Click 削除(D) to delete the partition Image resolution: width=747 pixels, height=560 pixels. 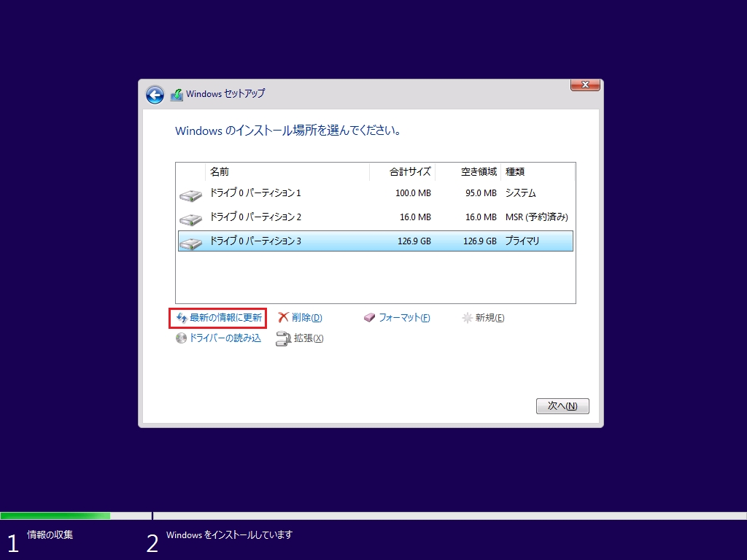[307, 318]
